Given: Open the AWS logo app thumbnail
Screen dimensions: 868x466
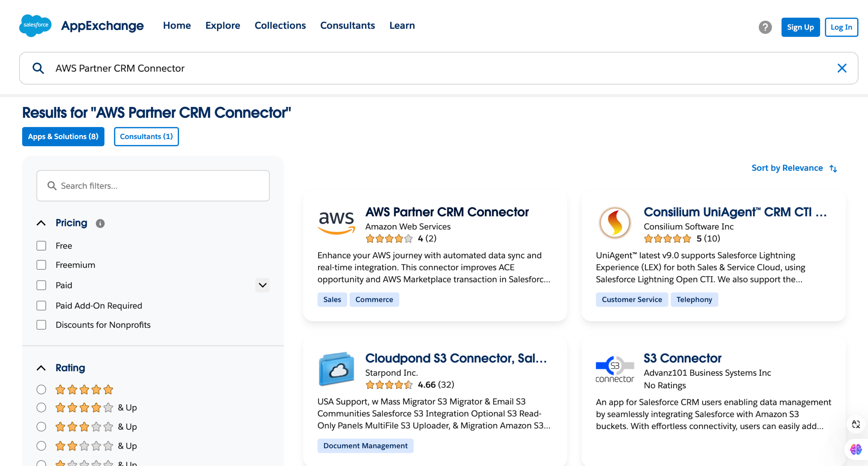Looking at the screenshot, I should [336, 223].
